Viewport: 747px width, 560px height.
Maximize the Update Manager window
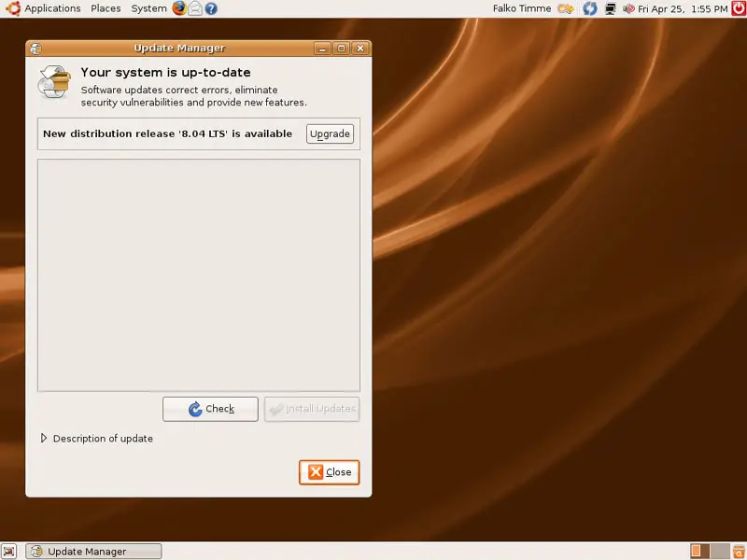click(341, 49)
